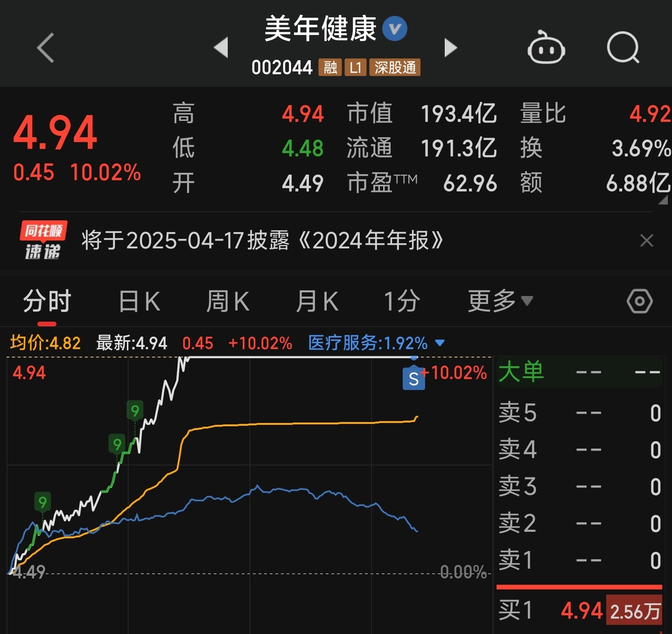The image size is (672, 634).
Task: Select the 卖3 order row
Action: [579, 487]
